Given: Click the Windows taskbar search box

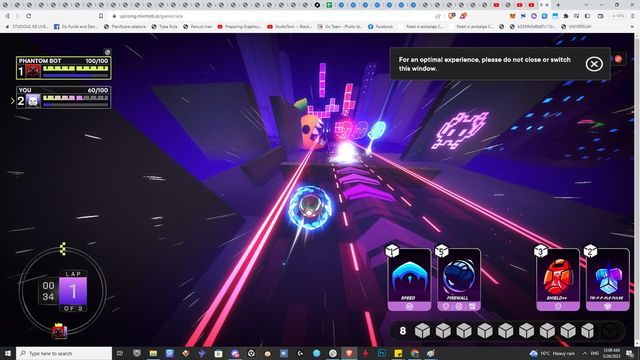Looking at the screenshot, I should coord(64,353).
